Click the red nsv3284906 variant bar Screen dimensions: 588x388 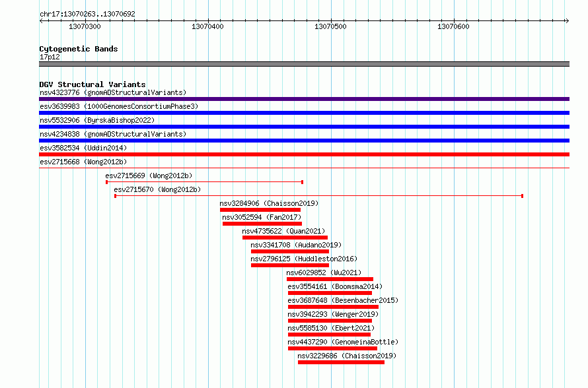[x=260, y=210]
